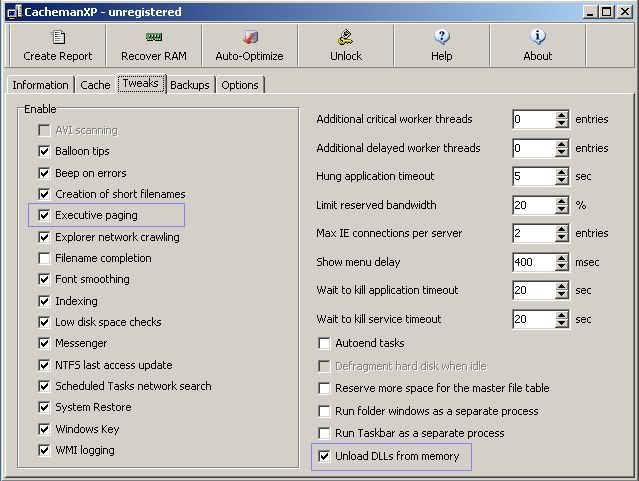
Task: Enable the Autoend tasks checkbox
Action: tap(324, 343)
